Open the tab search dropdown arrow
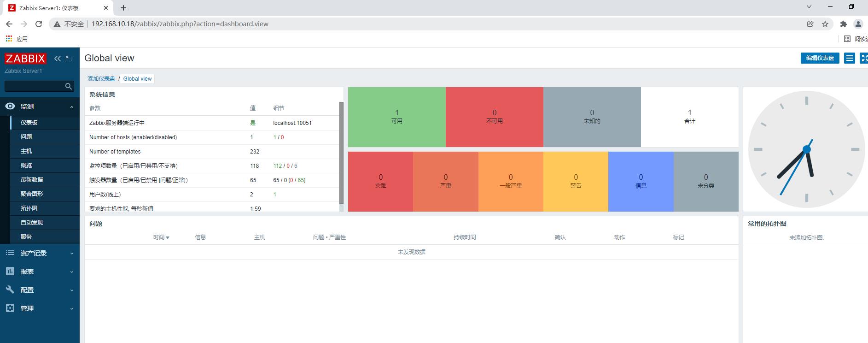Image resolution: width=868 pixels, height=343 pixels. point(809,7)
